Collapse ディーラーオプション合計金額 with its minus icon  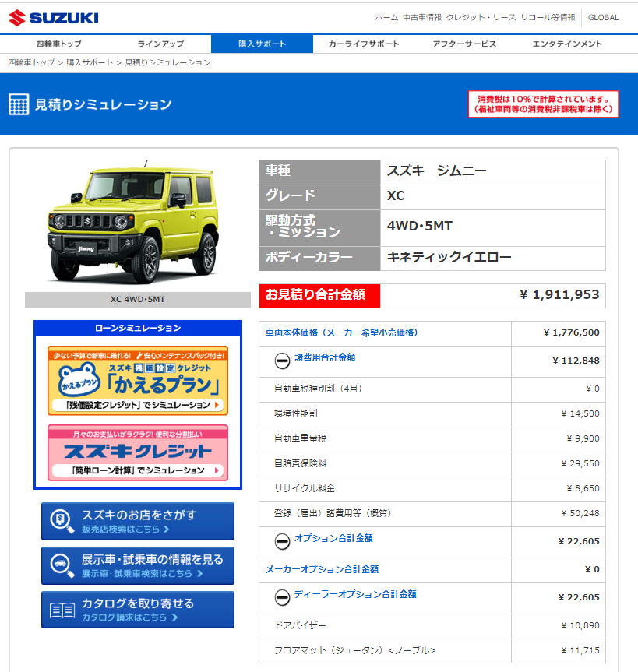(282, 597)
